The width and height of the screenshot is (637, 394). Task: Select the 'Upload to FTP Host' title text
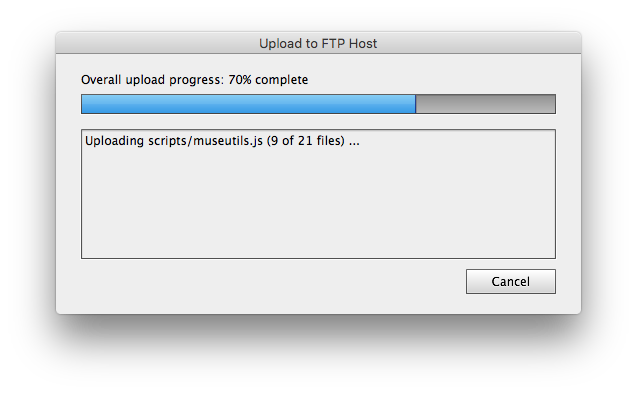tap(318, 43)
